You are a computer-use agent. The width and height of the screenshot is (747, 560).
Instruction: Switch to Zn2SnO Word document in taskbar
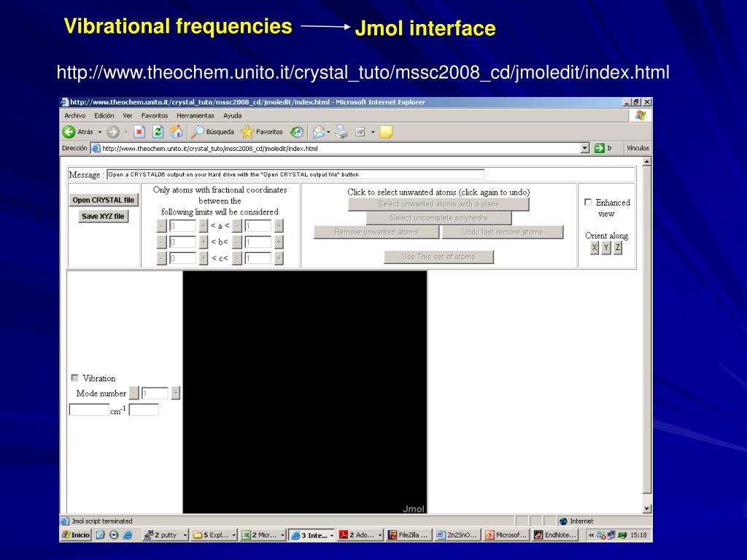pyautogui.click(x=457, y=535)
